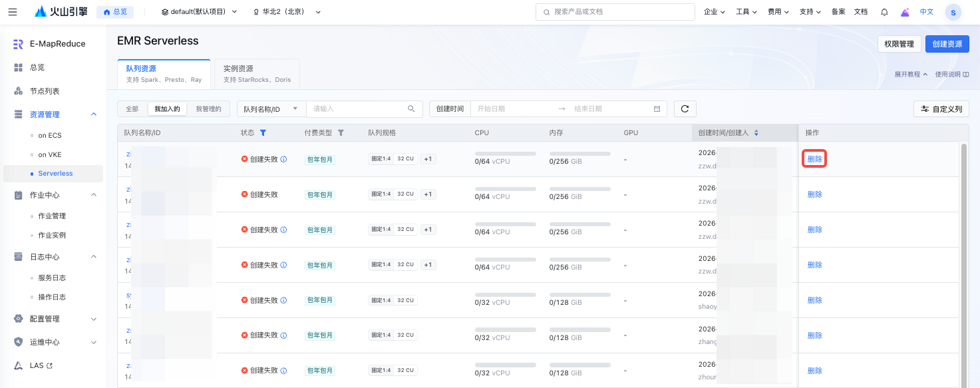Click 删除 in the first queue row
This screenshot has width=980, height=388.
(x=814, y=159)
